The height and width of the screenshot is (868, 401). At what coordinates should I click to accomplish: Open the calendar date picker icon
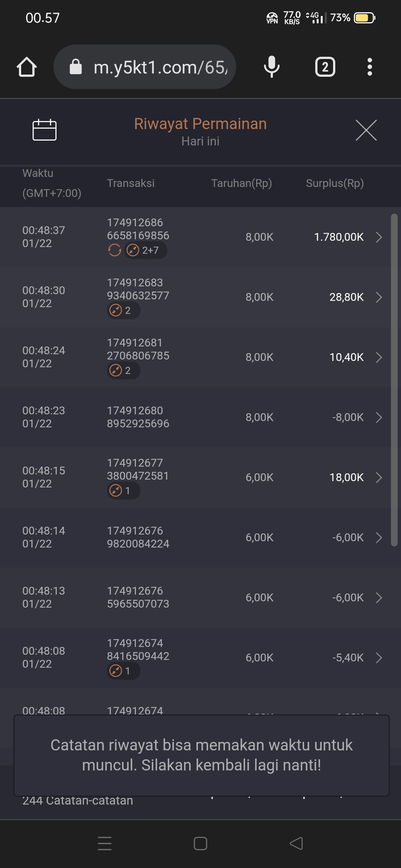click(x=45, y=130)
